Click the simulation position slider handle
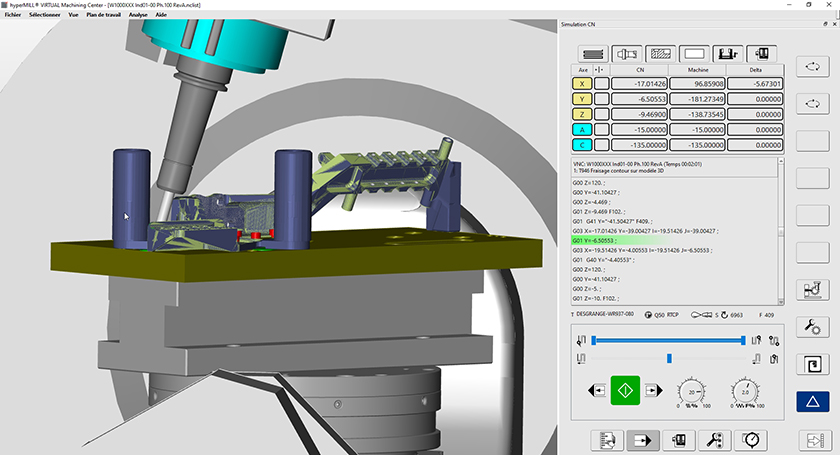 pyautogui.click(x=668, y=357)
